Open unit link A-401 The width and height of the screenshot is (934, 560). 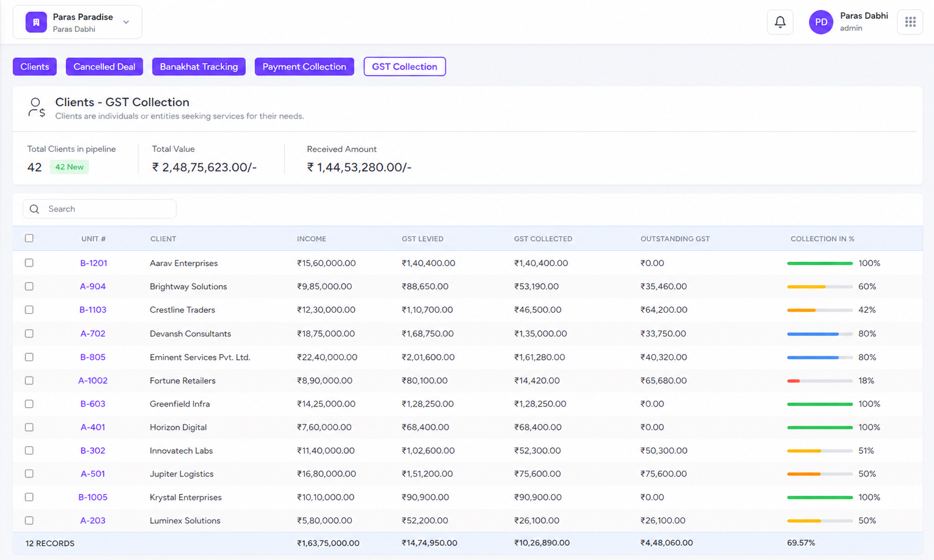click(x=93, y=427)
